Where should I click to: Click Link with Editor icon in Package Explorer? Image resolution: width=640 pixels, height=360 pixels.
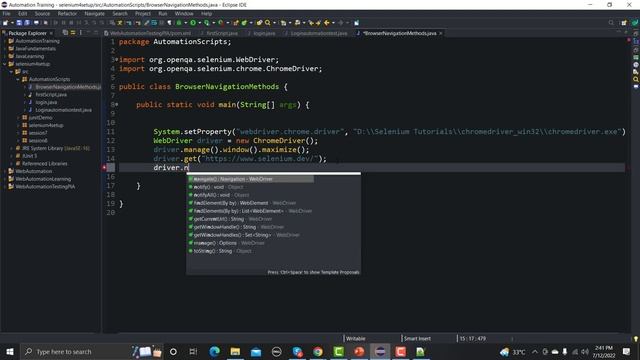pos(73,33)
